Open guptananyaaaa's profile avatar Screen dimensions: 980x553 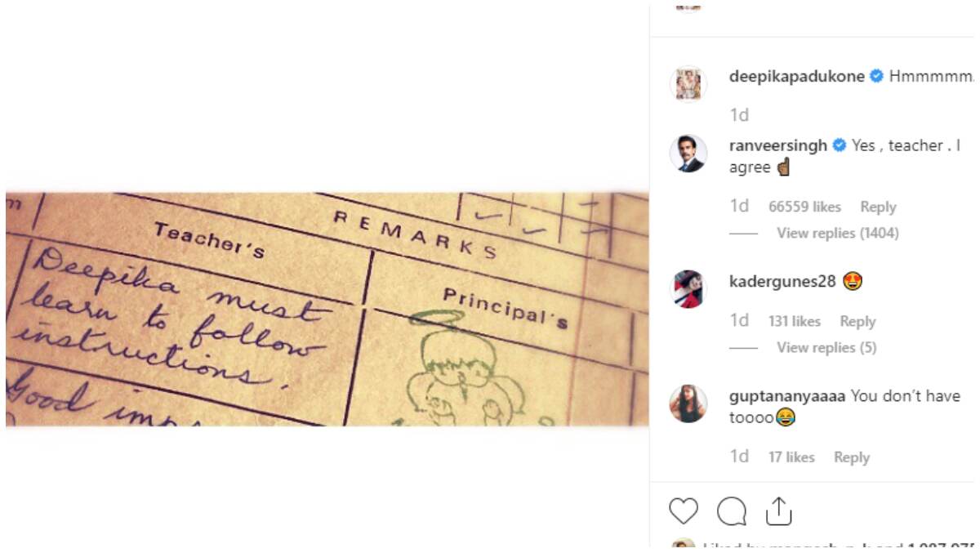pyautogui.click(x=688, y=404)
